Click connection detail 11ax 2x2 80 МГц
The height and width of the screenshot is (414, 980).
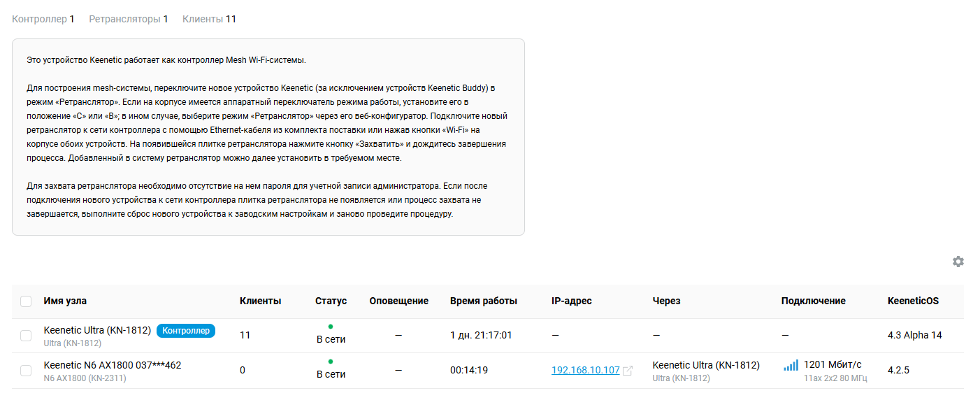point(835,378)
